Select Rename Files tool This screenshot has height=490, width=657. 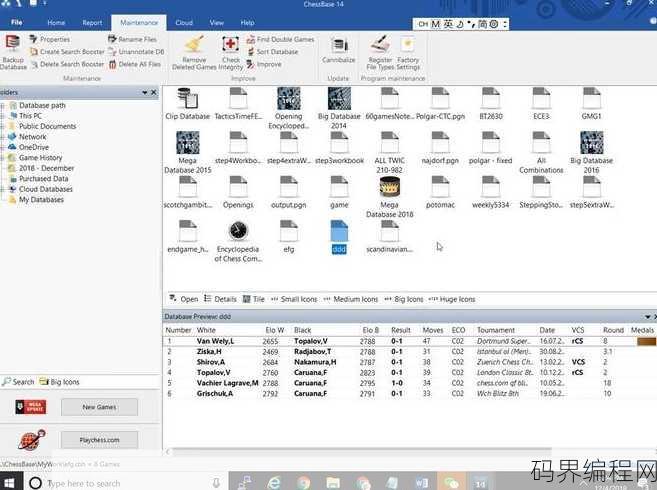[x=132, y=39]
